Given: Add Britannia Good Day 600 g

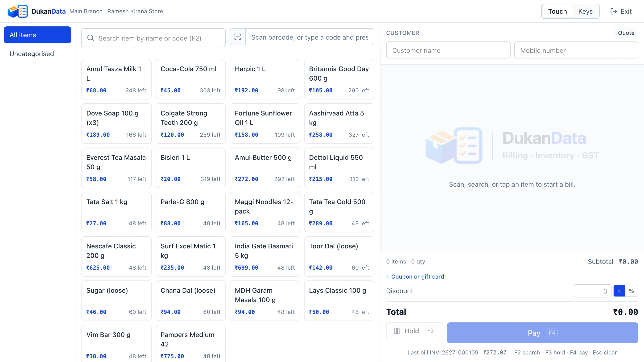Looking at the screenshot, I should tap(339, 79).
